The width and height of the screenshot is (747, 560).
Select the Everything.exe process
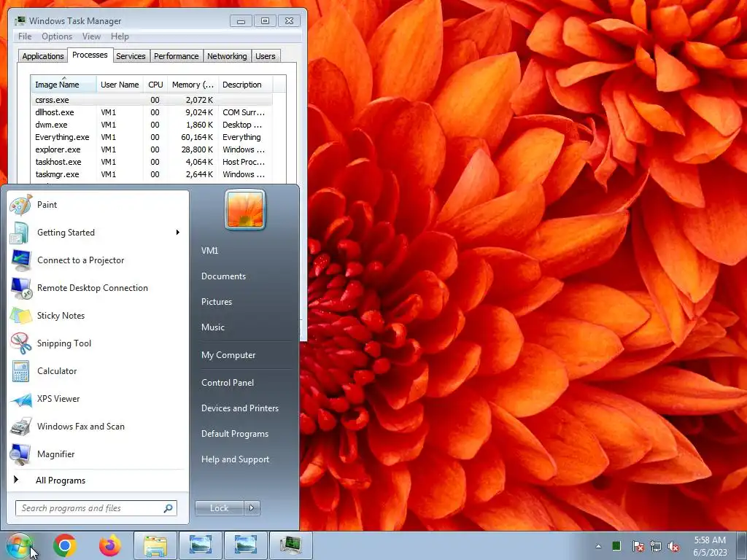[152, 137]
